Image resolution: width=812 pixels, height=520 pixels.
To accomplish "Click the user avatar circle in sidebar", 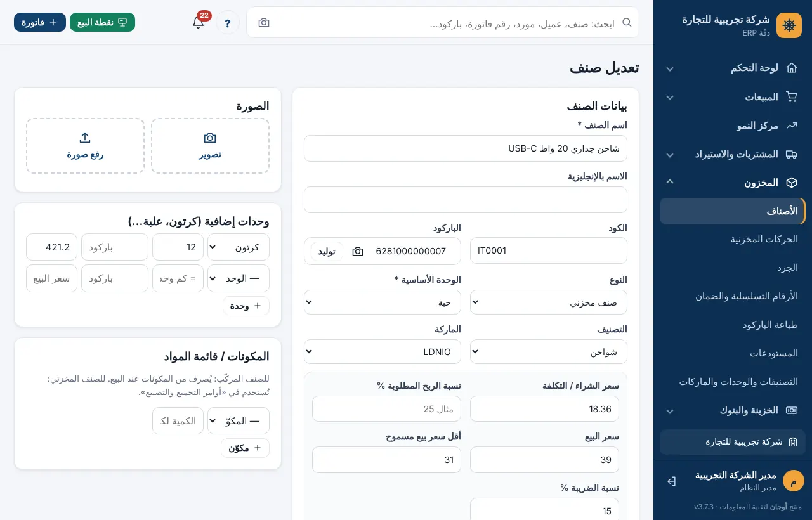I will point(793,481).
